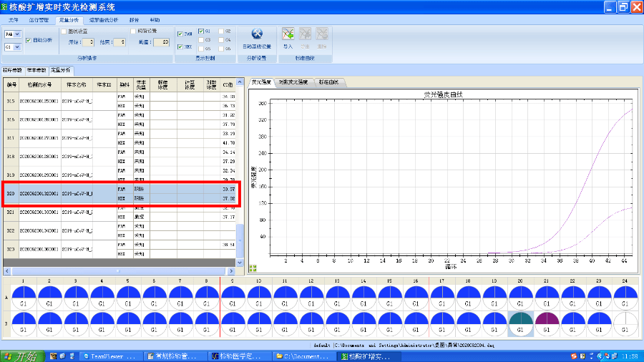Select well B1 in the plate
The image size is (644, 362).
click(x=23, y=323)
